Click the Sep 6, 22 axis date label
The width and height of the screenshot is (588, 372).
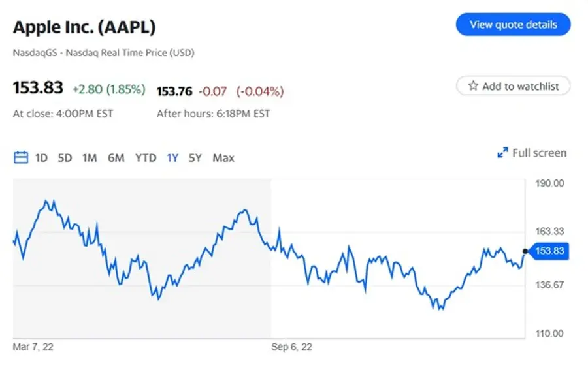(291, 347)
